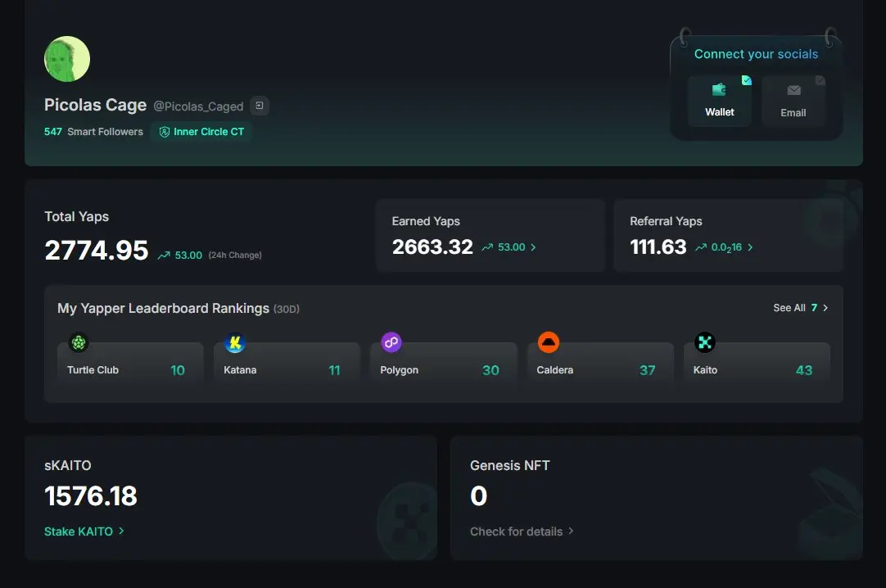This screenshot has height=588, width=886.
Task: Click the Inner Circle CT shield icon
Action: (164, 132)
